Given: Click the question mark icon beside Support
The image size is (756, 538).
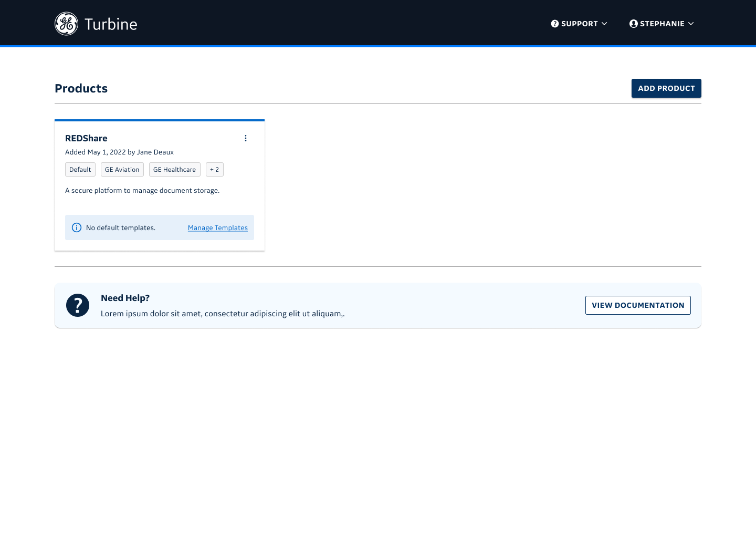Looking at the screenshot, I should 554,24.
